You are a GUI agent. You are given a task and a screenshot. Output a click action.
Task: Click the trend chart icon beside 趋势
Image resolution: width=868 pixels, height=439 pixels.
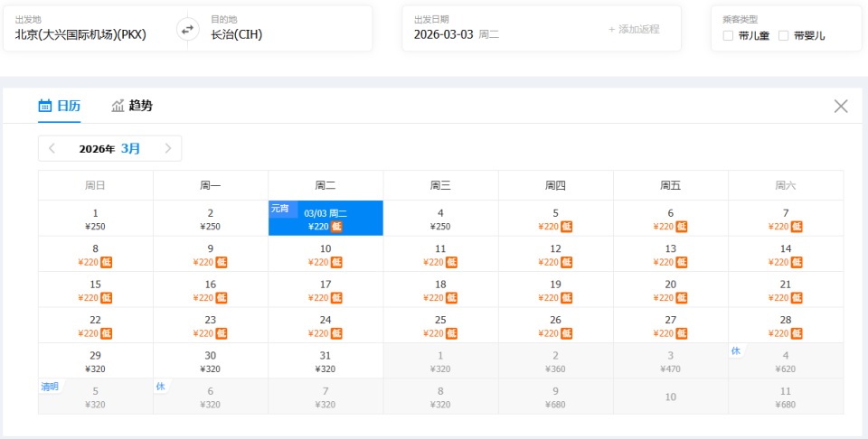118,106
